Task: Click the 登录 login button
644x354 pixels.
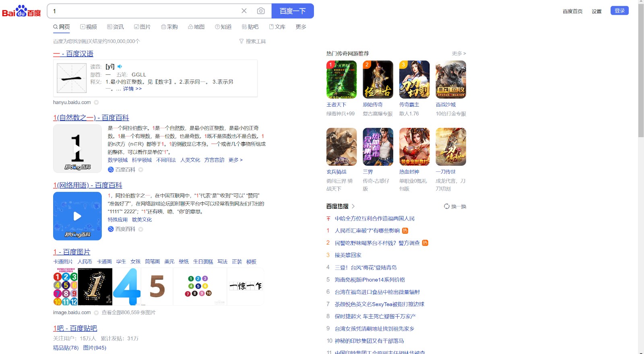Action: pos(619,10)
